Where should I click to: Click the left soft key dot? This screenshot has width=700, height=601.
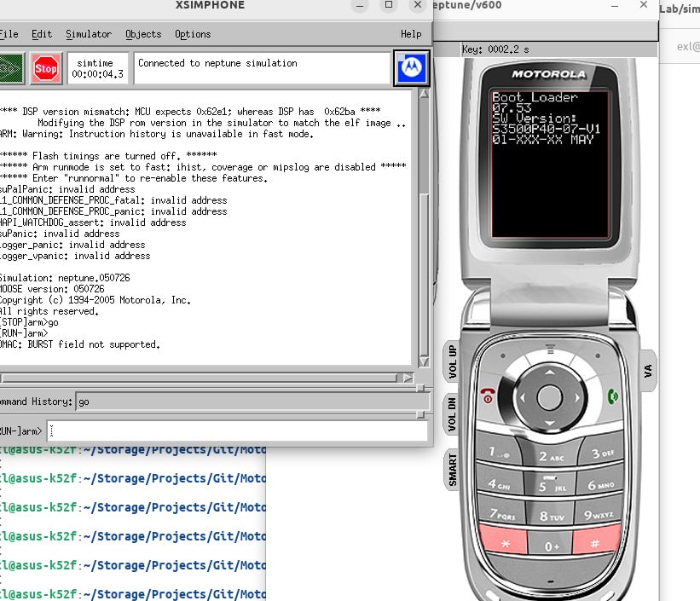(x=503, y=355)
